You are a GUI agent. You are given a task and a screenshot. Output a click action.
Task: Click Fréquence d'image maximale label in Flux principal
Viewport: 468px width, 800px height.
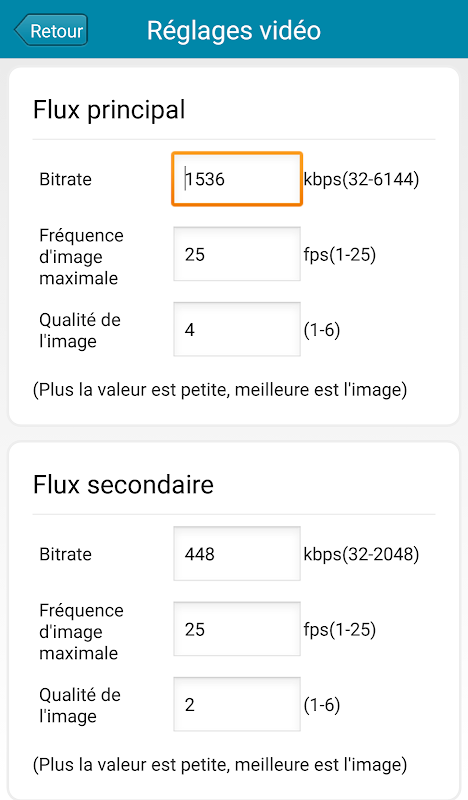click(82, 257)
